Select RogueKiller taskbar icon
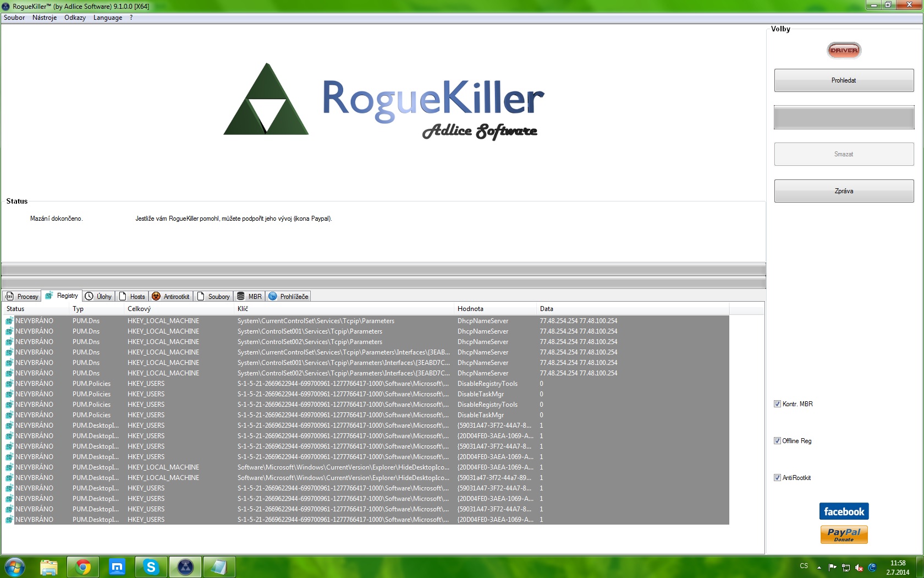The image size is (924, 578). pos(185,567)
